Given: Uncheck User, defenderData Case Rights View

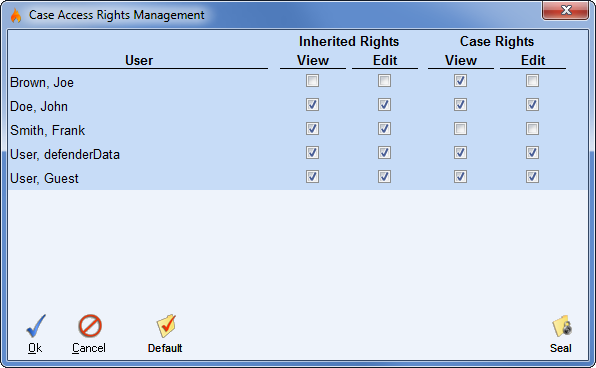Looking at the screenshot, I should tap(460, 152).
